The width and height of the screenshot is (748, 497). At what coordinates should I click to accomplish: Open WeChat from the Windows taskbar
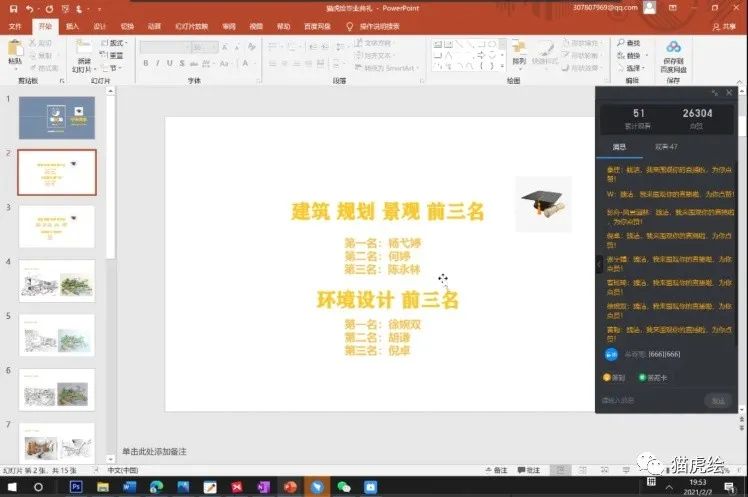click(x=343, y=487)
